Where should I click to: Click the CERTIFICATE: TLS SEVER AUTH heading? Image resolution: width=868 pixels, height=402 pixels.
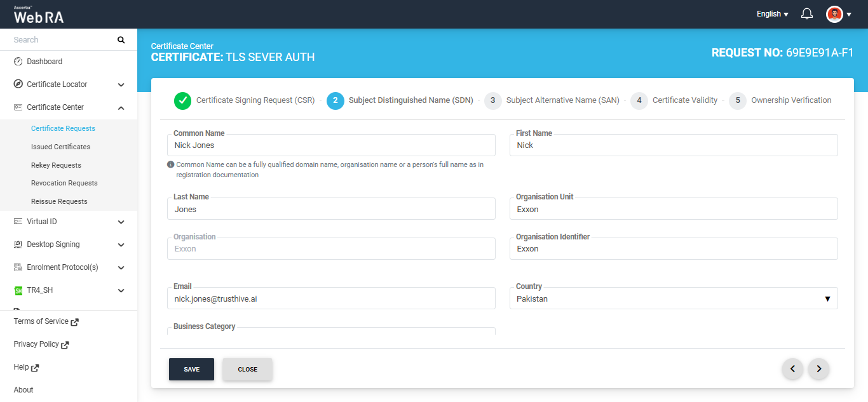point(233,57)
